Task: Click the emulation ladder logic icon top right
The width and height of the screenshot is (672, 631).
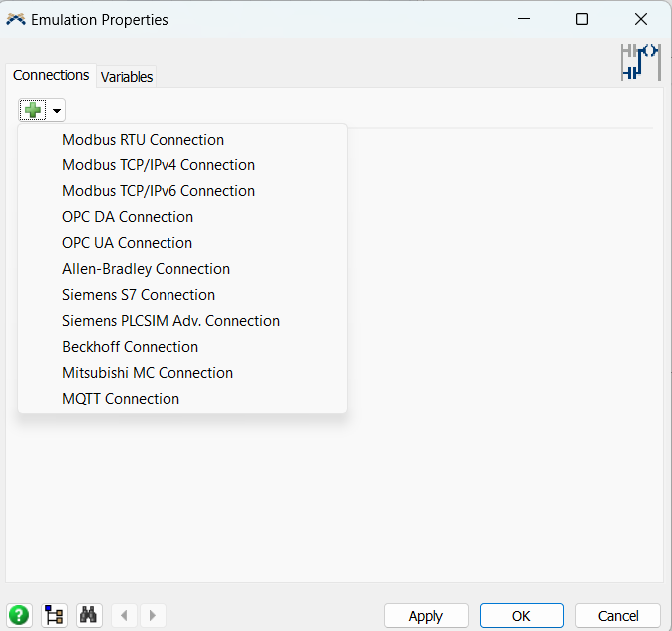Action: tap(641, 62)
